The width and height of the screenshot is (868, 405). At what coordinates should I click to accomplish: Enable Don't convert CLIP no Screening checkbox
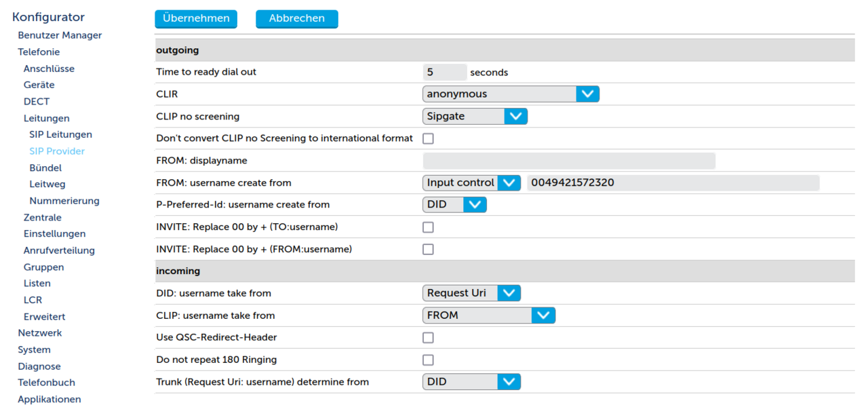pos(428,139)
